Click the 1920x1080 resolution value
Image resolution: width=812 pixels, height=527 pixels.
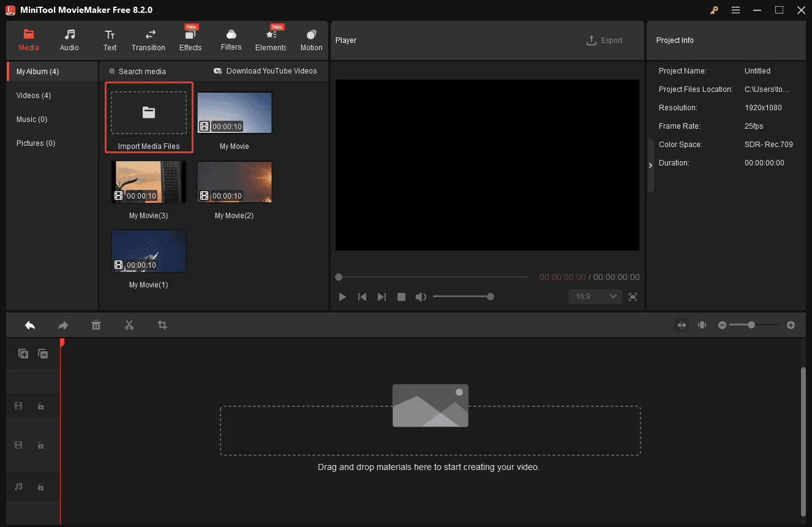tap(763, 108)
